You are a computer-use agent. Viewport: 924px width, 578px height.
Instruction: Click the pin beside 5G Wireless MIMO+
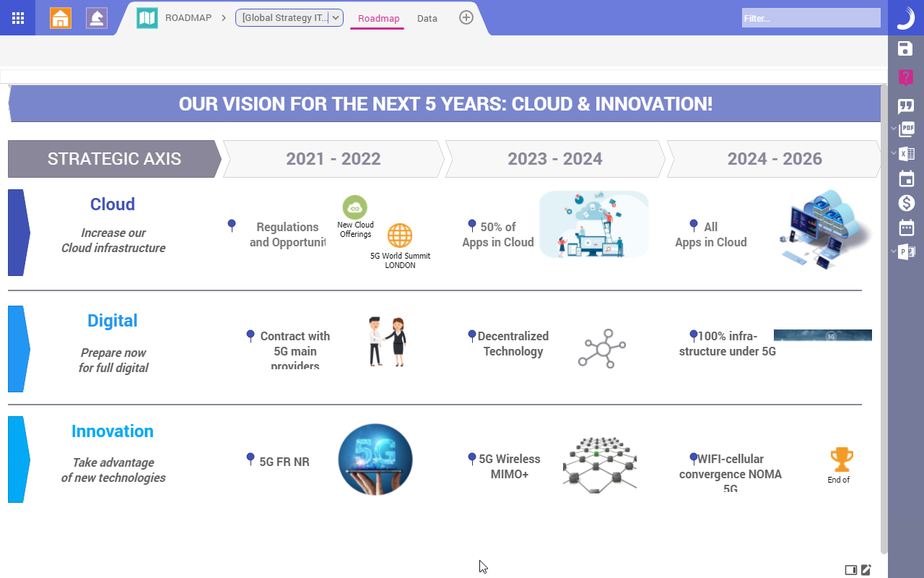pyautogui.click(x=472, y=459)
